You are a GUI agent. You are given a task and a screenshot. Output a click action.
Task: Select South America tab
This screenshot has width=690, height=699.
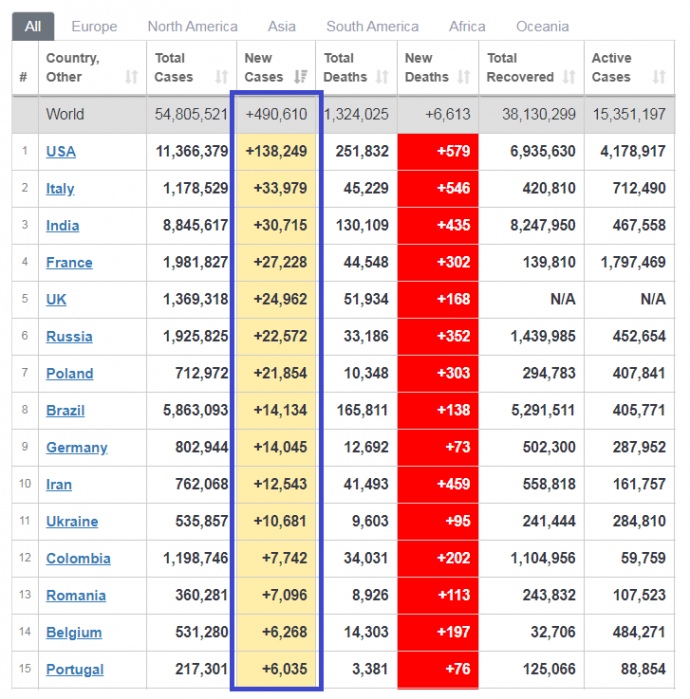click(372, 26)
